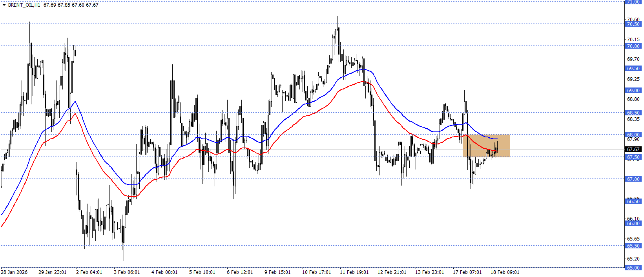Viewport: 644px width, 277px height.
Task: Click the 65.20 price scale value
Action: click(633, 259)
